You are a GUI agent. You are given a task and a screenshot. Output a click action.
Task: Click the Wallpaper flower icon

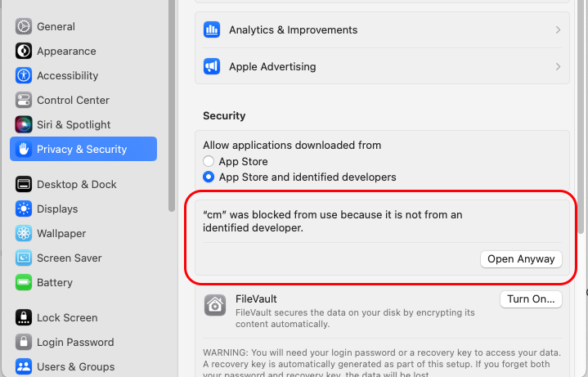[x=24, y=233]
